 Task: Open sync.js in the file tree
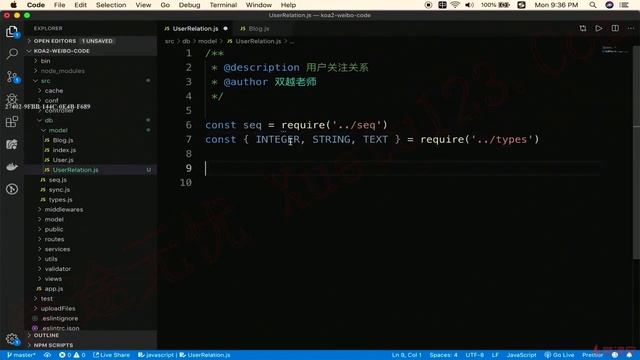(91, 190)
